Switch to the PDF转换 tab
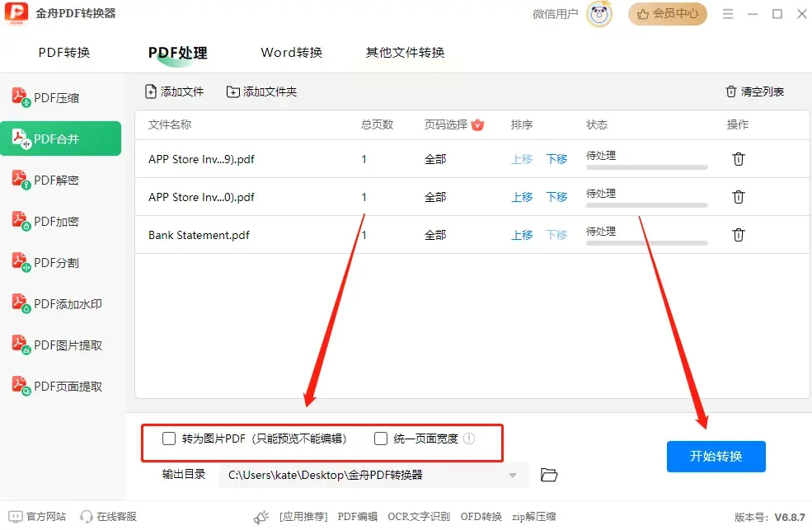Screen dimensions: 812x530 pyautogui.click(x=64, y=52)
